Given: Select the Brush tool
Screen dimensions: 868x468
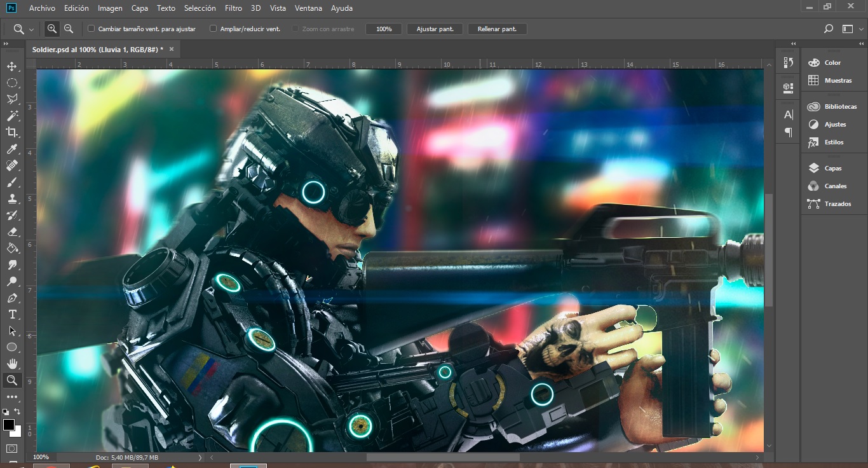Looking at the screenshot, I should pyautogui.click(x=12, y=182).
